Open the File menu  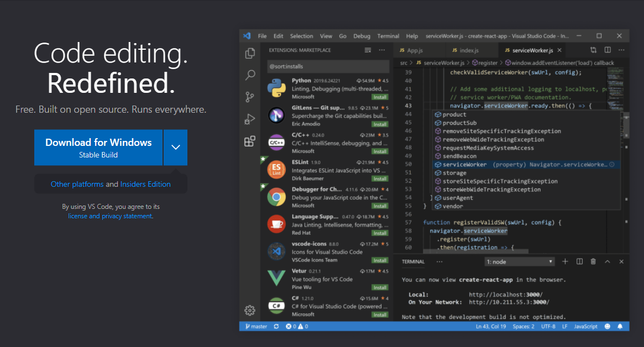point(262,36)
